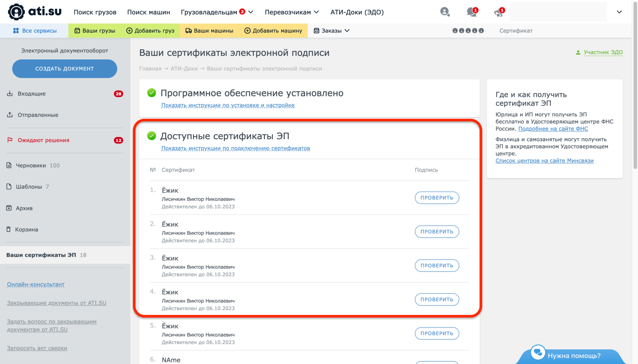Open Ваши грузы tab
Viewport: 638px width, 364px height.
click(95, 31)
